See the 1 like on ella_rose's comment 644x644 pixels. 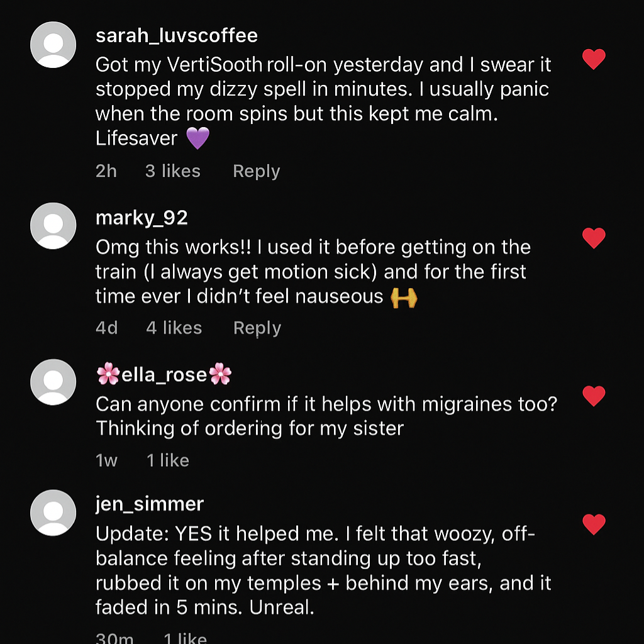click(168, 460)
